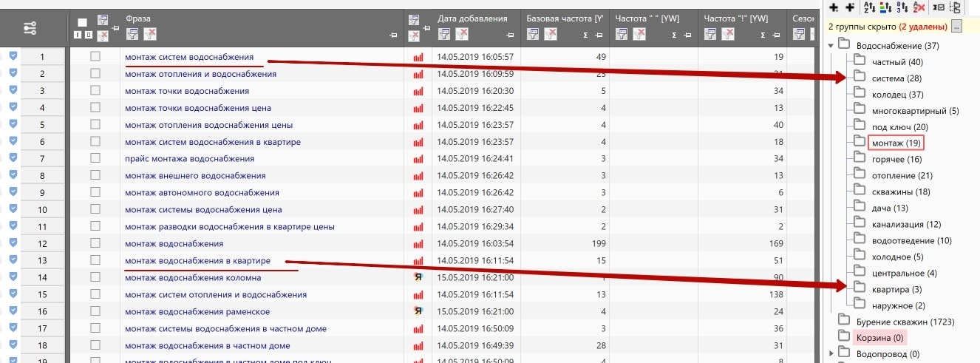Expand the Водопровод (0) group
Screen dimensions: 980x363
point(831,354)
